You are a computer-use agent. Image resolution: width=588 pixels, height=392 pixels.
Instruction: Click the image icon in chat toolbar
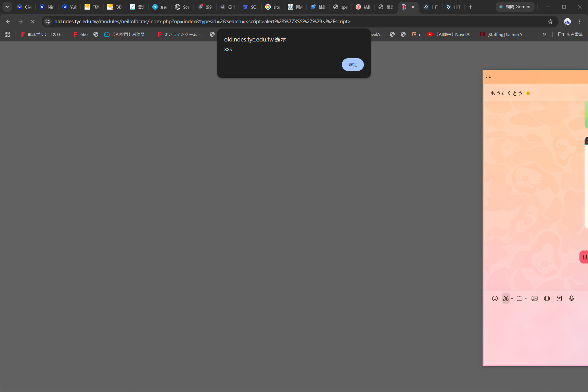535,298
